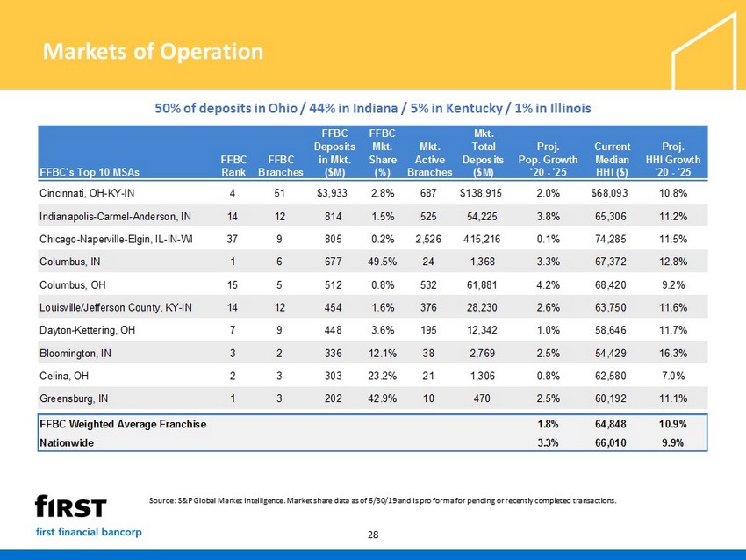
Task: Click Greensburg's median HHI value '60,192'
Action: click(611, 398)
